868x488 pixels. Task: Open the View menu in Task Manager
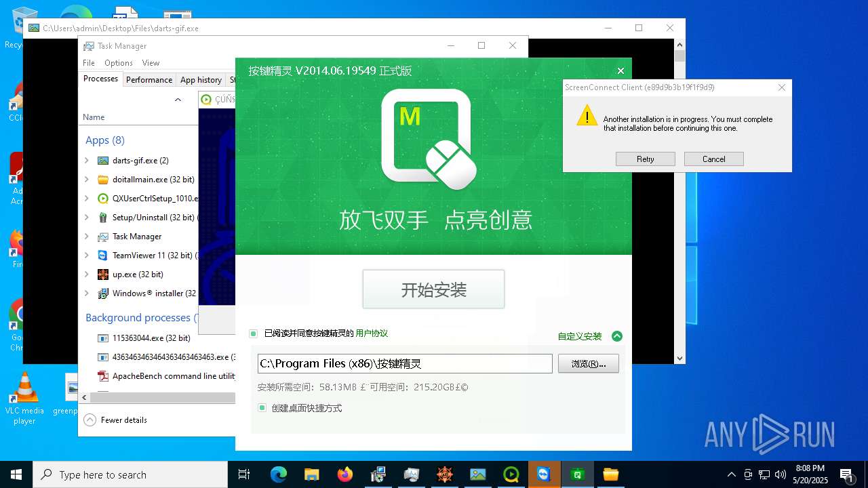point(151,62)
